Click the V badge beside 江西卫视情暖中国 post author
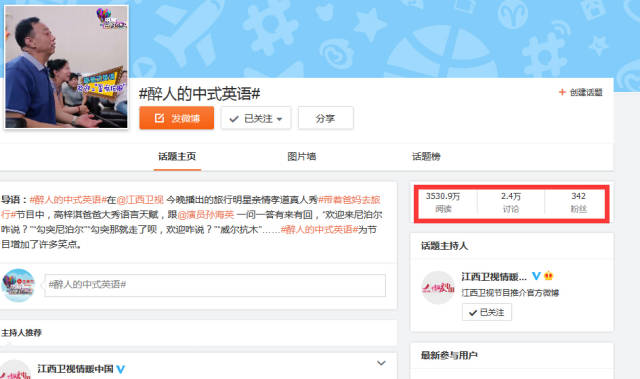This screenshot has width=640, height=379. (x=121, y=369)
